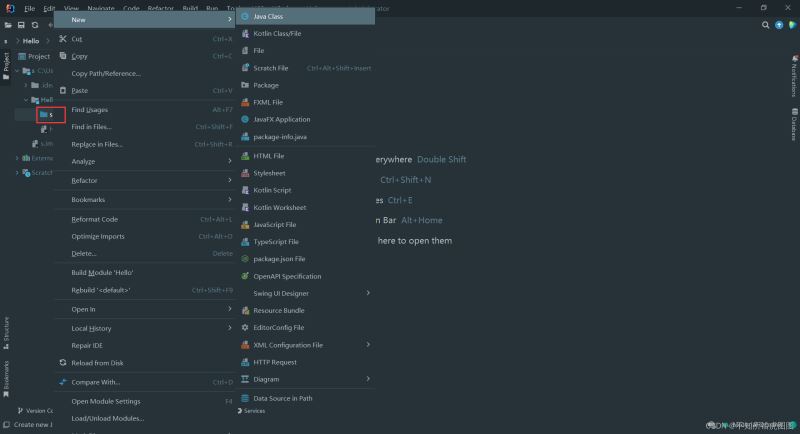Viewport: 800px width, 434px height.
Task: Expand the External Libraries tree node
Action: [x=17, y=158]
